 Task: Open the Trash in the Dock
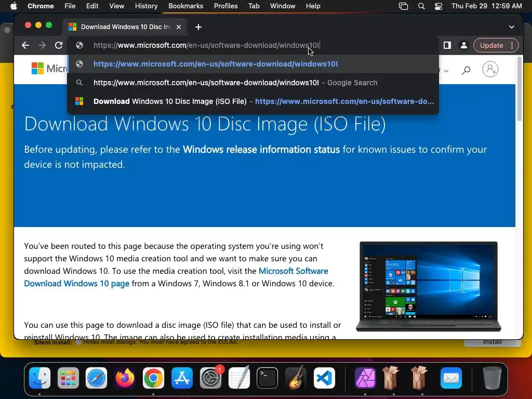tap(492, 378)
